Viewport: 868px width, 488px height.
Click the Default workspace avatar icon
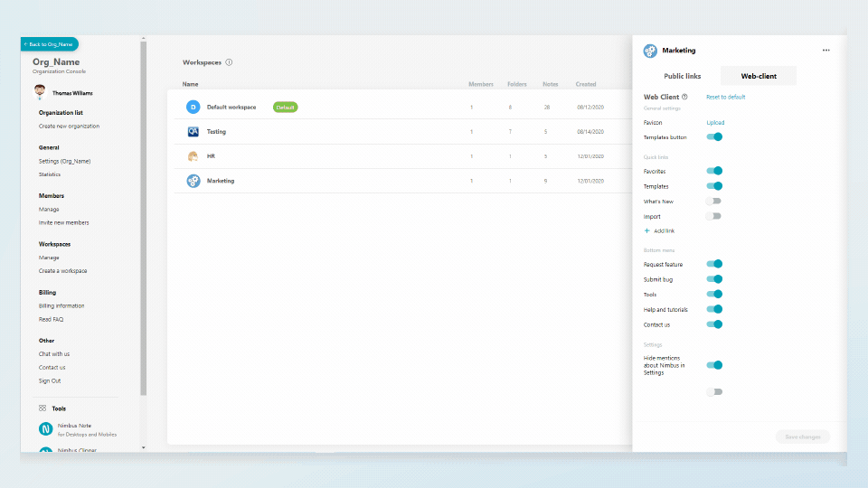pyautogui.click(x=193, y=107)
